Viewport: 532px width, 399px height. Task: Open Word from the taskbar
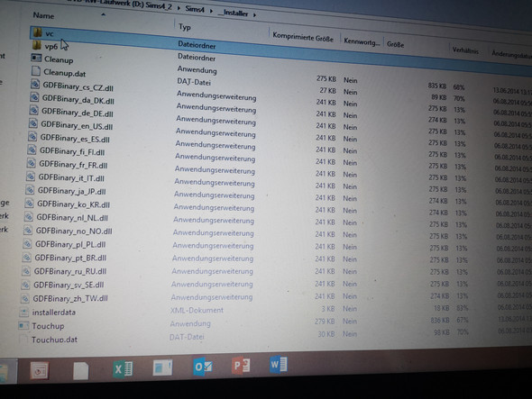click(279, 365)
